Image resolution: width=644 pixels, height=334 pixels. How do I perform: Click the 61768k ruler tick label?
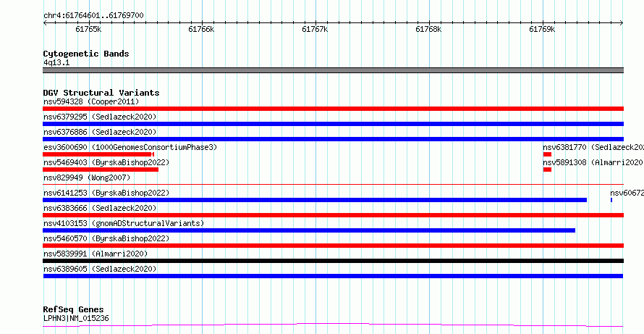[428, 29]
